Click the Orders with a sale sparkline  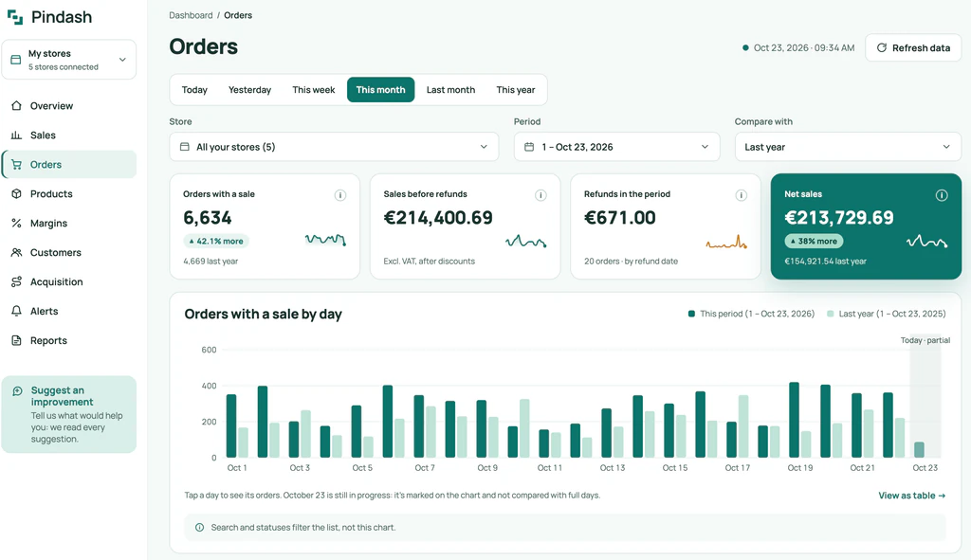click(x=326, y=240)
